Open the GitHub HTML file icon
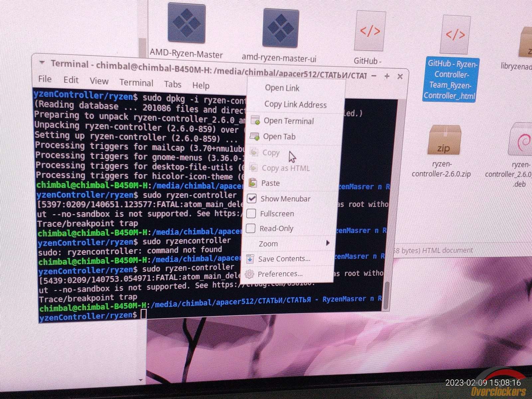Viewport: 532px width, 399px height. pyautogui.click(x=370, y=31)
